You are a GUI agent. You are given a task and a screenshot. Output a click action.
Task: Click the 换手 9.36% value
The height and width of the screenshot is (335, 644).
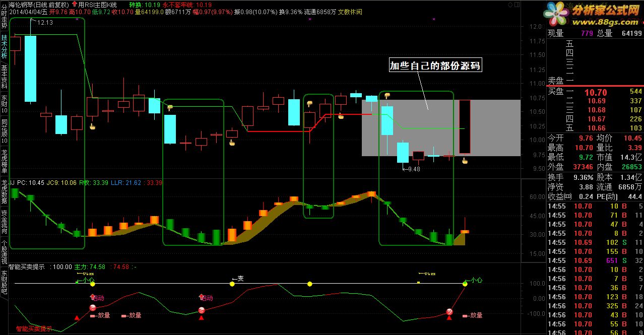pyautogui.click(x=583, y=177)
